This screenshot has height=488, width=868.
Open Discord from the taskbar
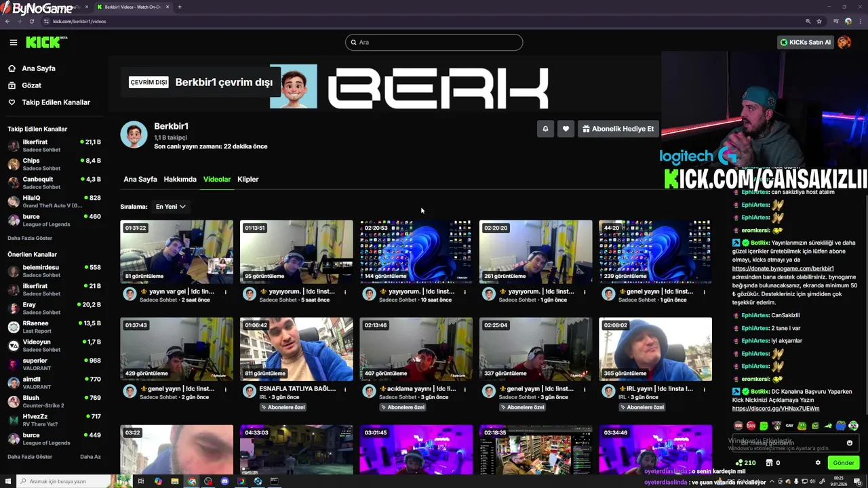(x=224, y=481)
